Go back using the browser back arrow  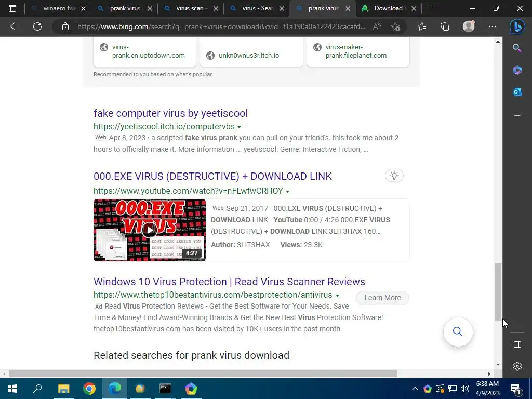point(14,26)
